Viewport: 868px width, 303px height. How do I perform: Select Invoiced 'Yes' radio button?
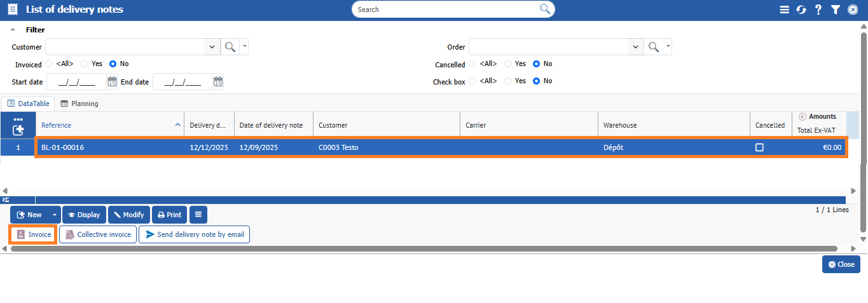click(x=85, y=64)
